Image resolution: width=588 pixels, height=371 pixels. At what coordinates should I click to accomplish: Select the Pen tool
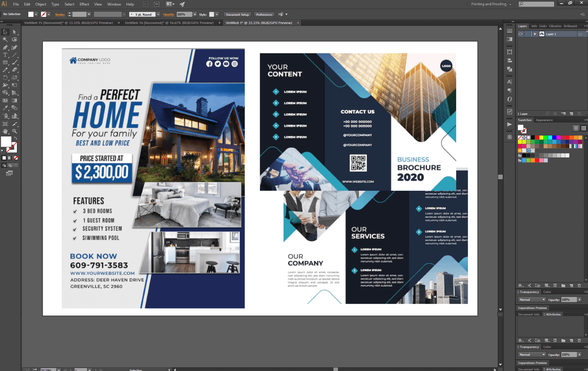[5, 47]
